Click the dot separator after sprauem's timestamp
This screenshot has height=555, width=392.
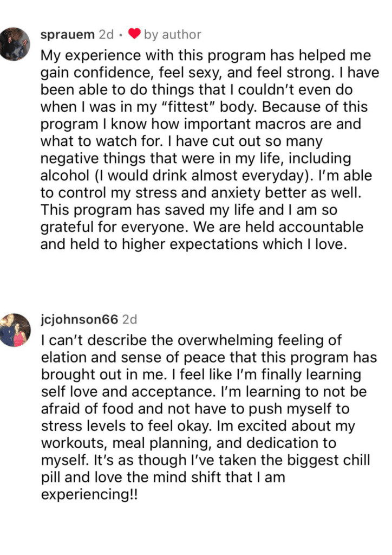121,35
